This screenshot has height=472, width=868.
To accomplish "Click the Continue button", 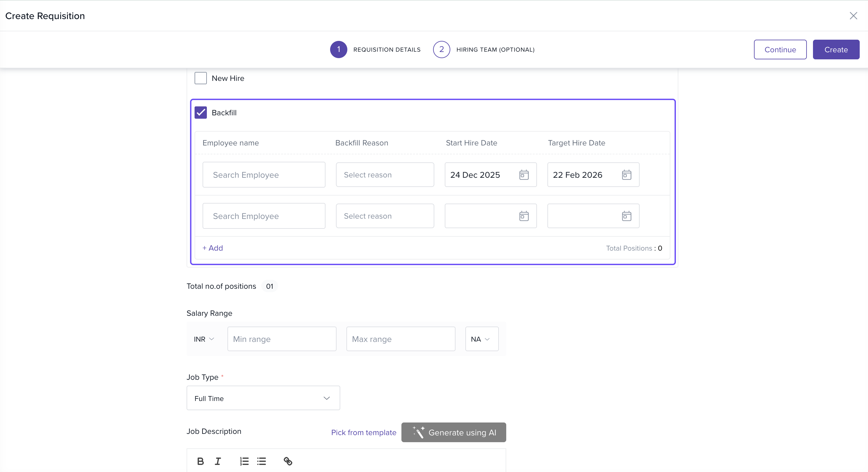I will click(780, 50).
